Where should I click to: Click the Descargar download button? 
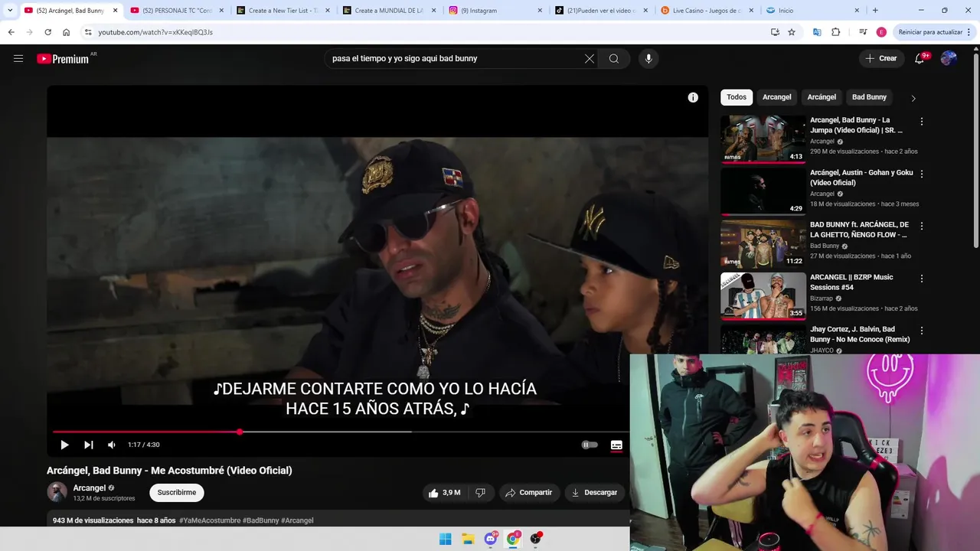tap(595, 493)
